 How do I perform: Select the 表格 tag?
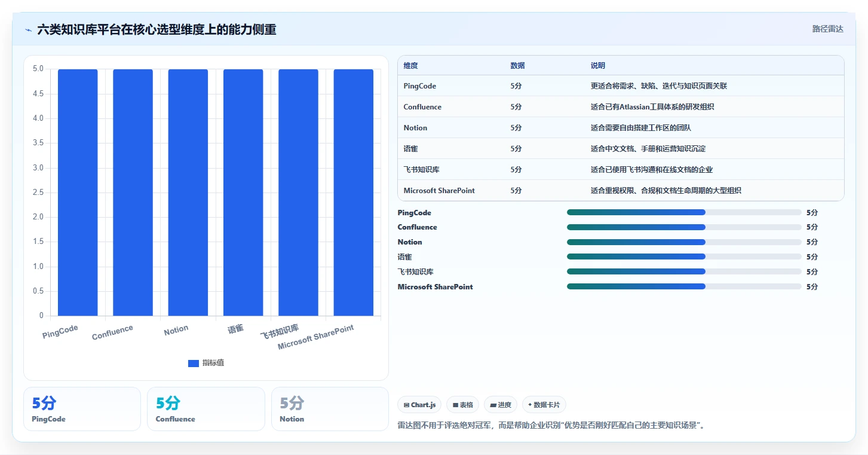(x=463, y=405)
